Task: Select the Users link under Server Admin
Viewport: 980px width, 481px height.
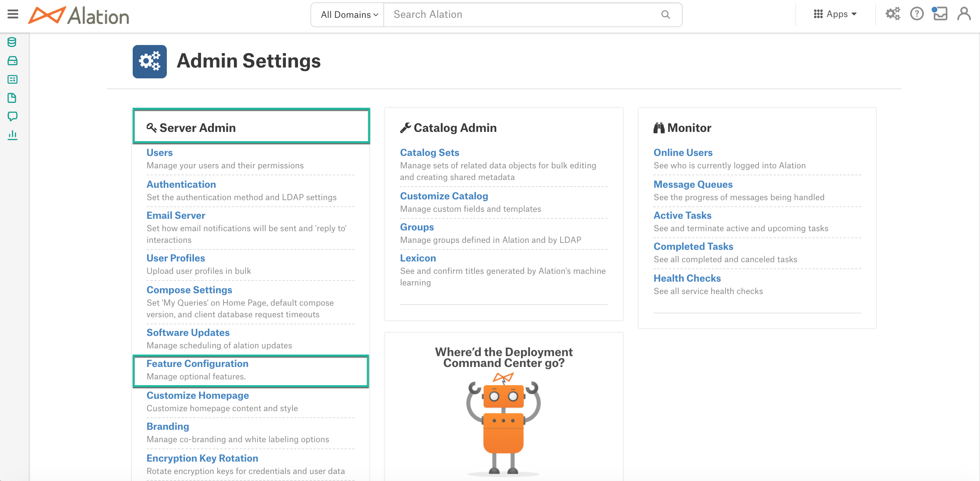Action: [x=159, y=152]
